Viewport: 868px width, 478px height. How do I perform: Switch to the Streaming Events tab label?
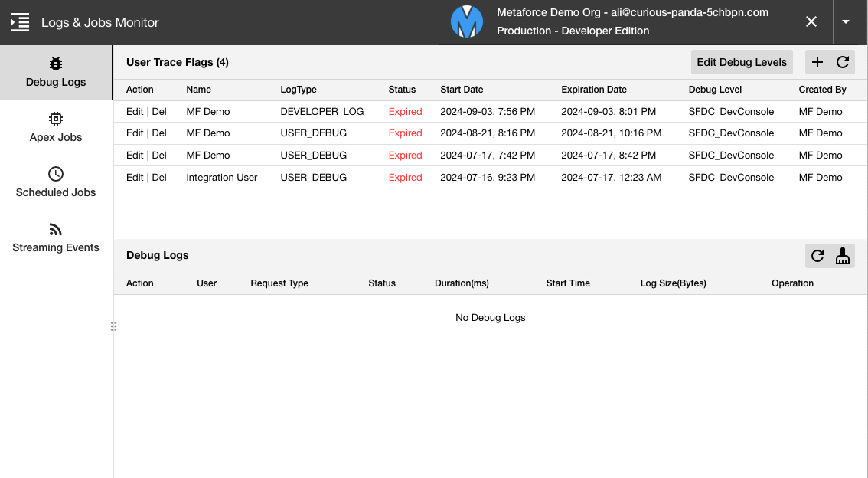(56, 247)
